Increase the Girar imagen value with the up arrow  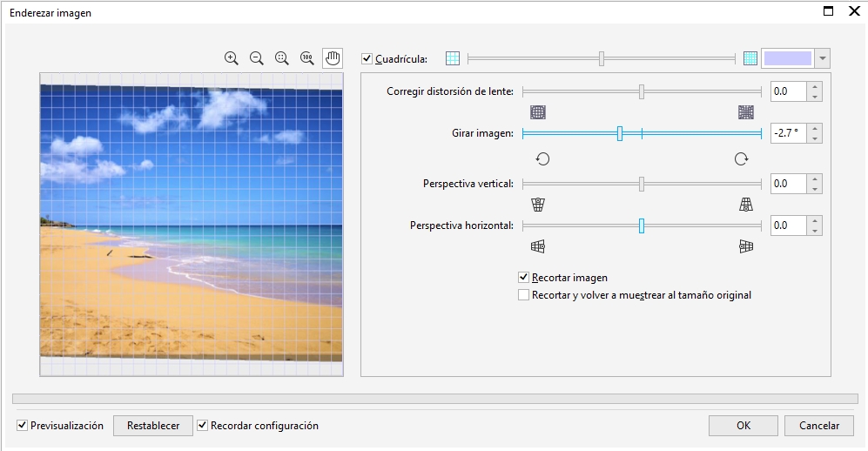pos(814,129)
